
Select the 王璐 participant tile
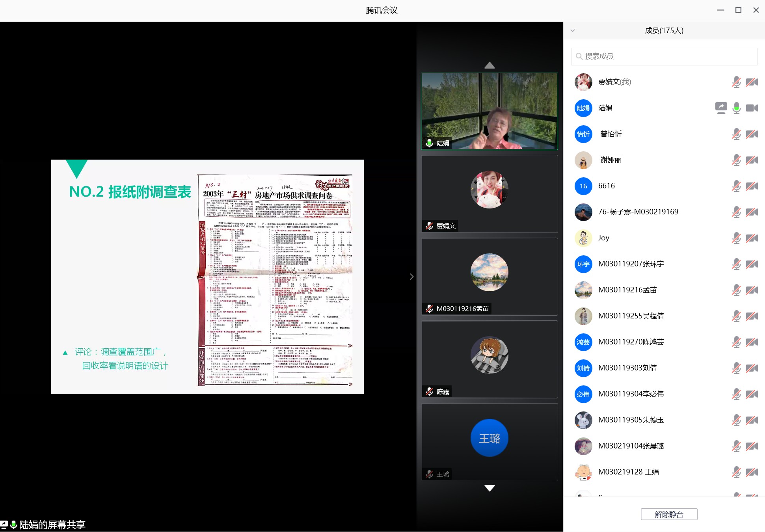point(490,442)
